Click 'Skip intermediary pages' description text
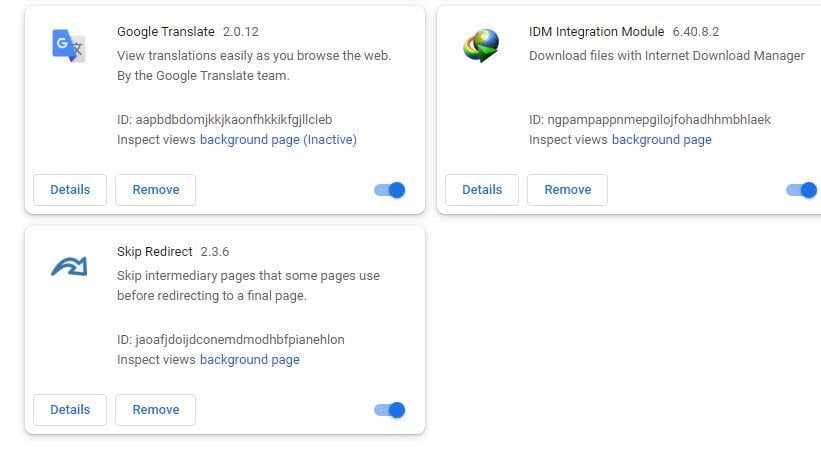This screenshot has width=821, height=453. tap(248, 285)
